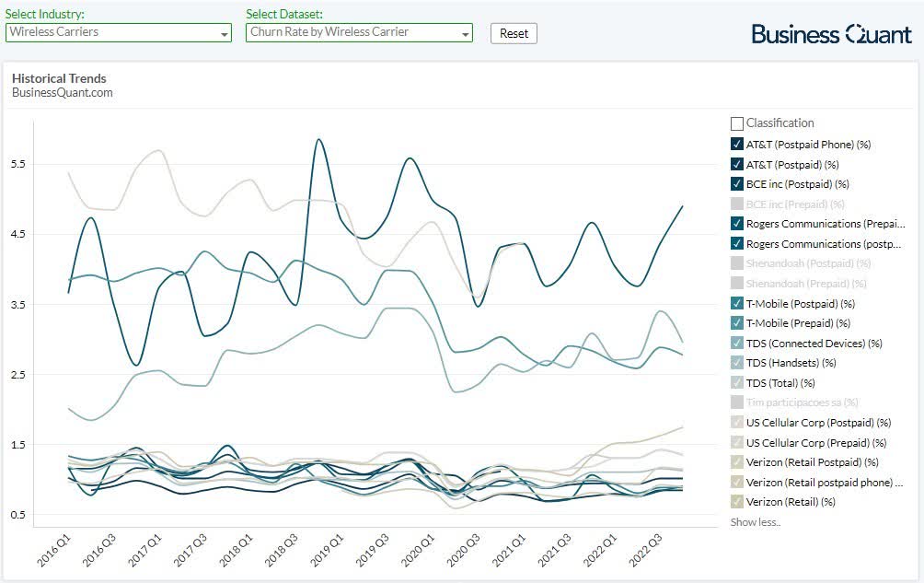Uncheck Verizon (Retail) (%) series
Screen dimensions: 924x583
737,502
